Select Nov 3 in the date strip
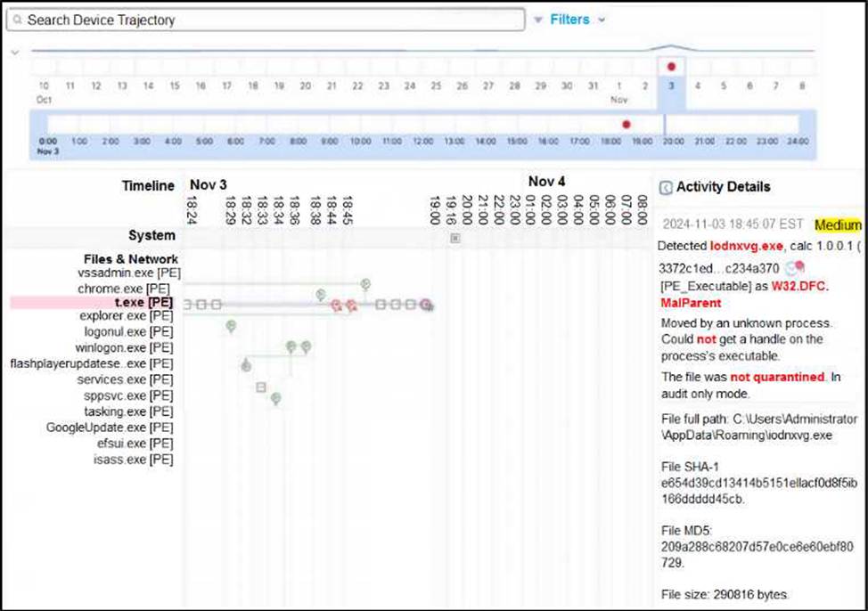 (671, 86)
